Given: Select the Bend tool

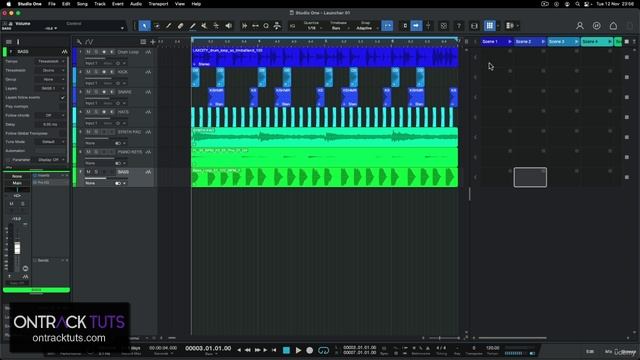Looking at the screenshot, I should tap(216, 26).
